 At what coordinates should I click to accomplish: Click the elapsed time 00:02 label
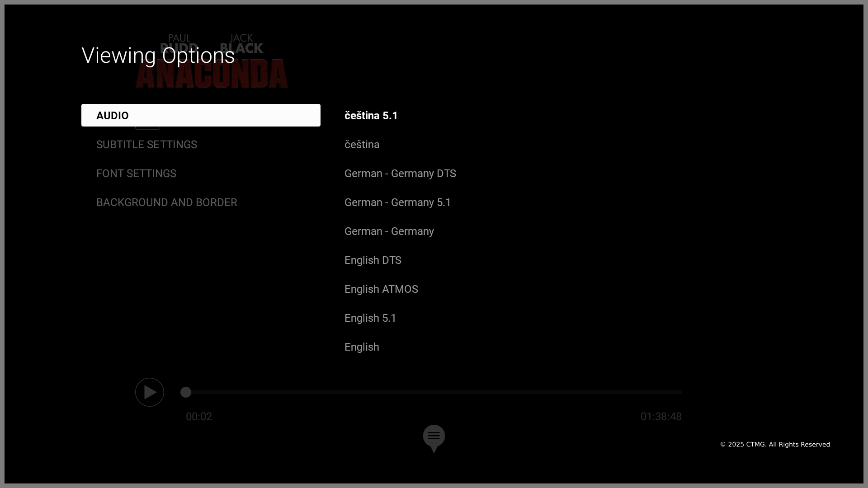198,417
